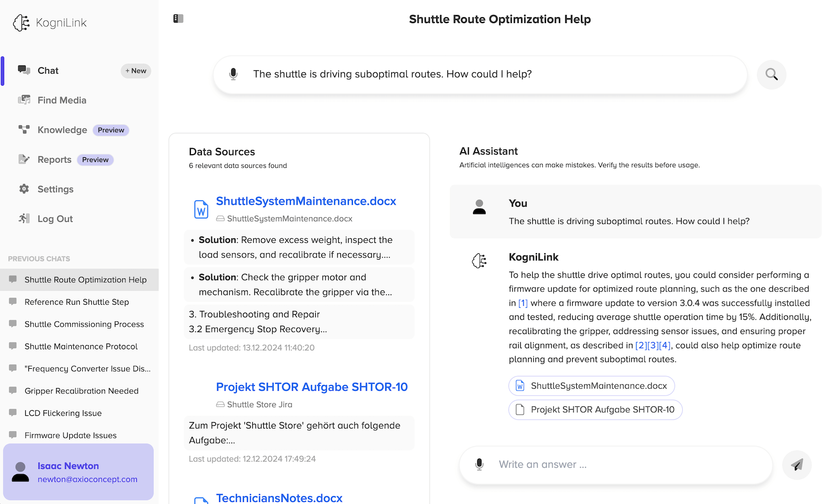The height and width of the screenshot is (504, 839).
Task: Click the microphone icon in answer field
Action: [479, 465]
